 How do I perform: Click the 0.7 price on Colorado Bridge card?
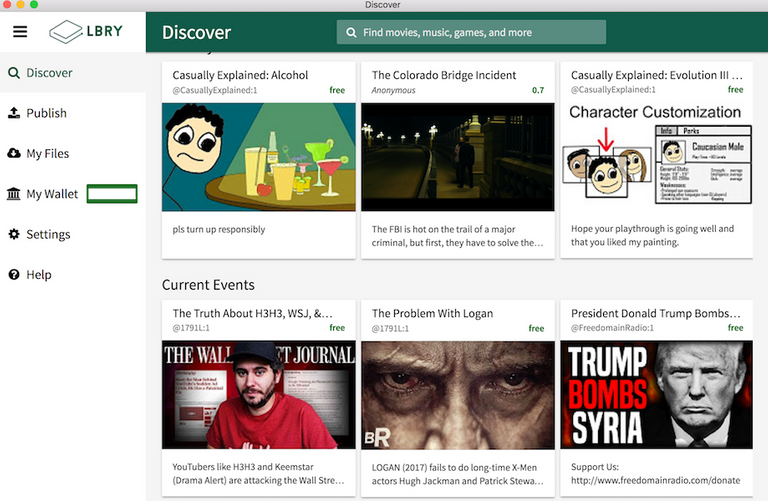click(x=538, y=90)
